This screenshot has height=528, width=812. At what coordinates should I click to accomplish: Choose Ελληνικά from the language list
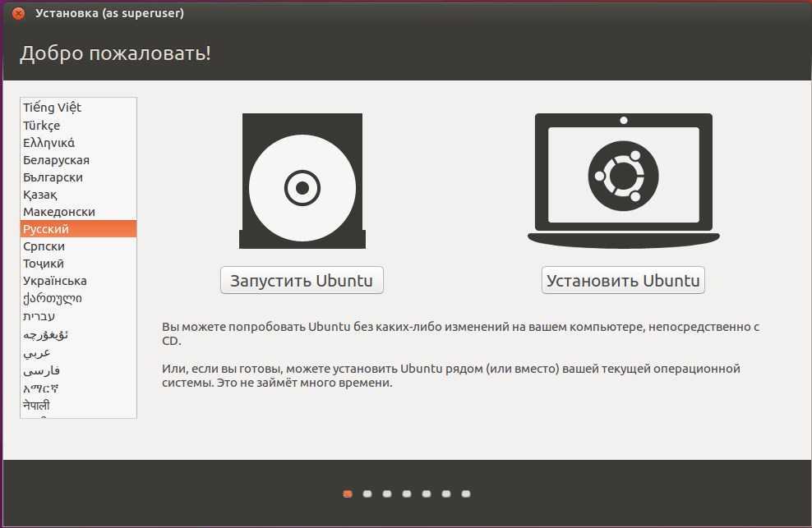tap(78, 142)
